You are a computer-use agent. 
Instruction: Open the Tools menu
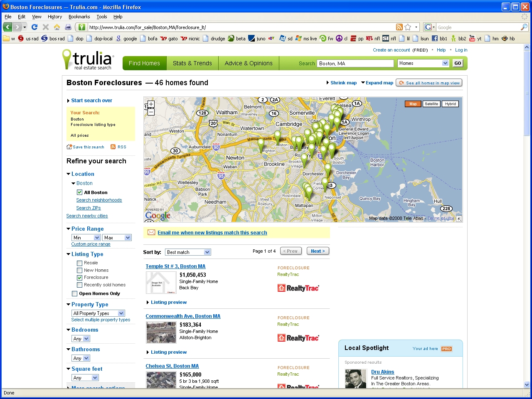(102, 17)
